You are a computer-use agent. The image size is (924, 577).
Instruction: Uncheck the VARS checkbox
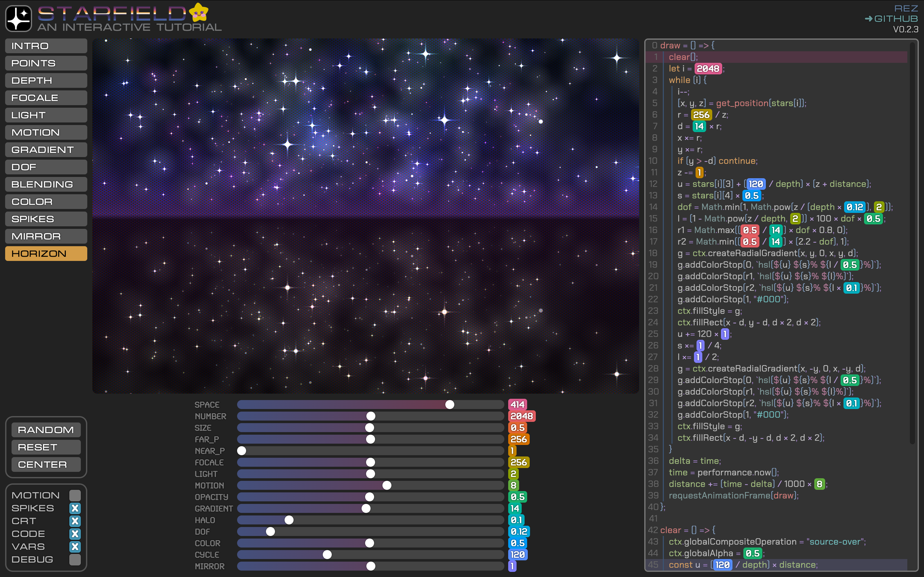coord(75,547)
